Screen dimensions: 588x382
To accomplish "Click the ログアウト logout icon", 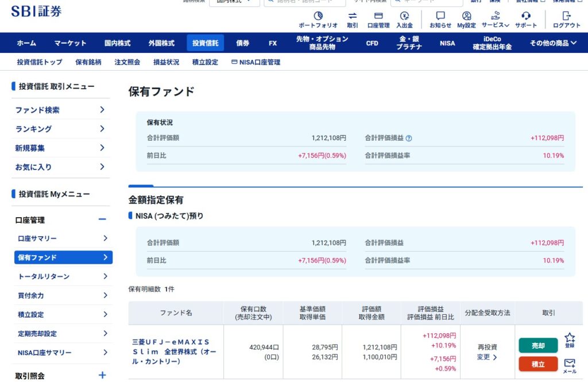I will (x=566, y=16).
